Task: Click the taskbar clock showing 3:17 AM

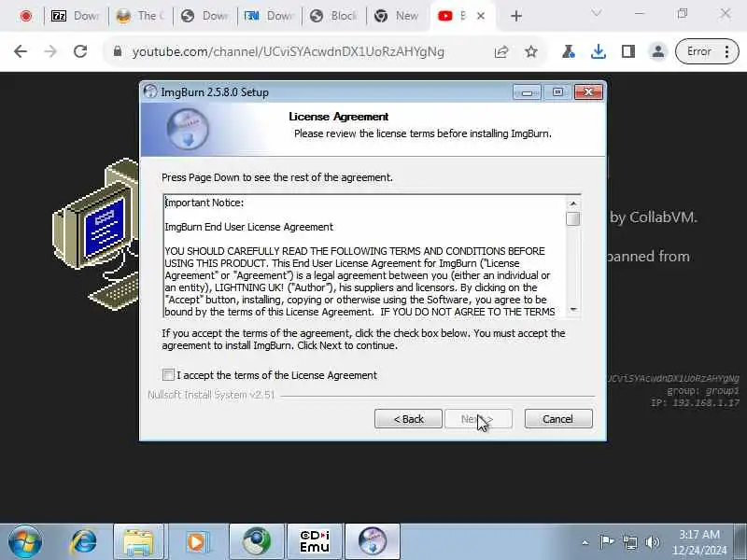Action: click(699, 542)
